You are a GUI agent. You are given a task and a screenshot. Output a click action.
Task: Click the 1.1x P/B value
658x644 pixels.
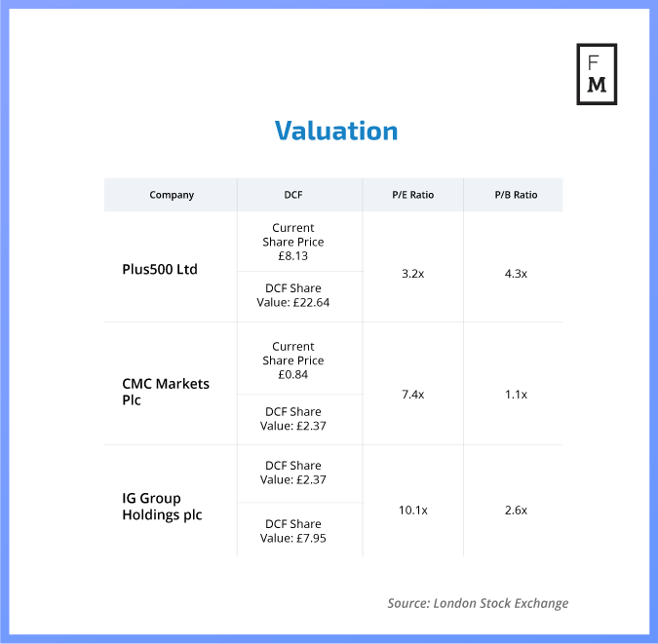coord(516,395)
